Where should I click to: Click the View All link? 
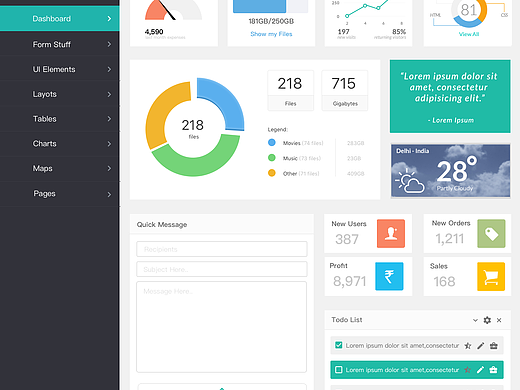[x=469, y=34]
